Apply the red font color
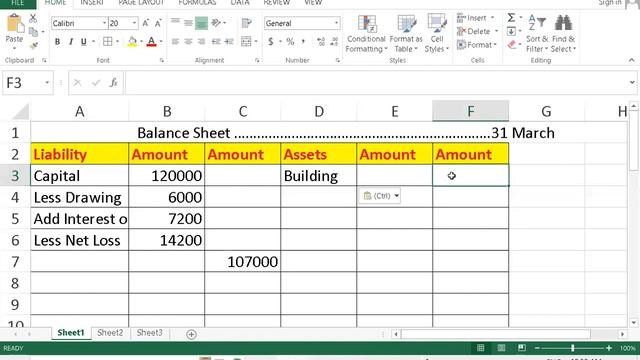The width and height of the screenshot is (640, 360). click(x=151, y=42)
